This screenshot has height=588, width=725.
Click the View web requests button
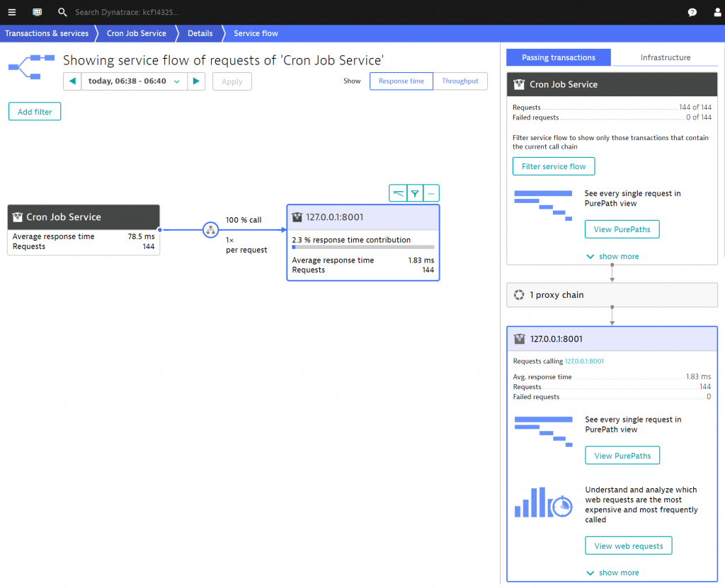[629, 546]
